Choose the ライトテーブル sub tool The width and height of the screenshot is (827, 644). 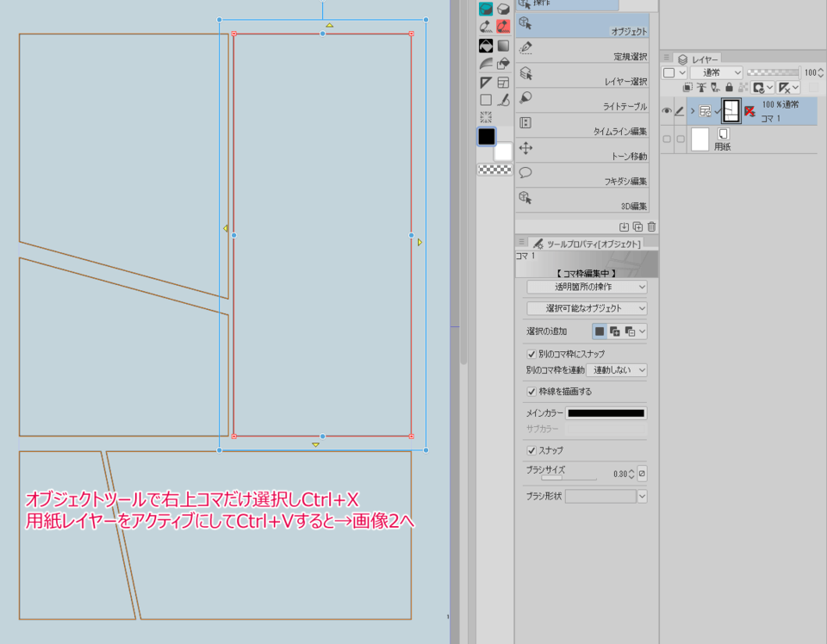click(x=582, y=100)
